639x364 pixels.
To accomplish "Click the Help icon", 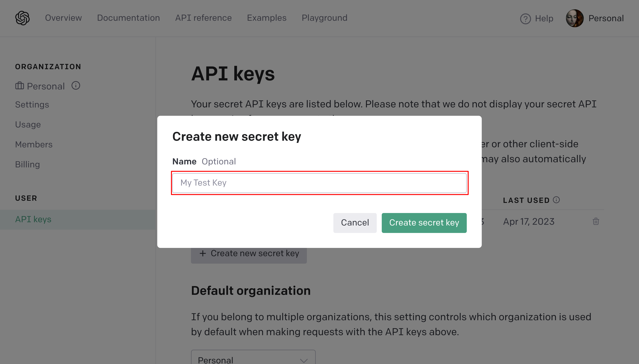I will 525,18.
